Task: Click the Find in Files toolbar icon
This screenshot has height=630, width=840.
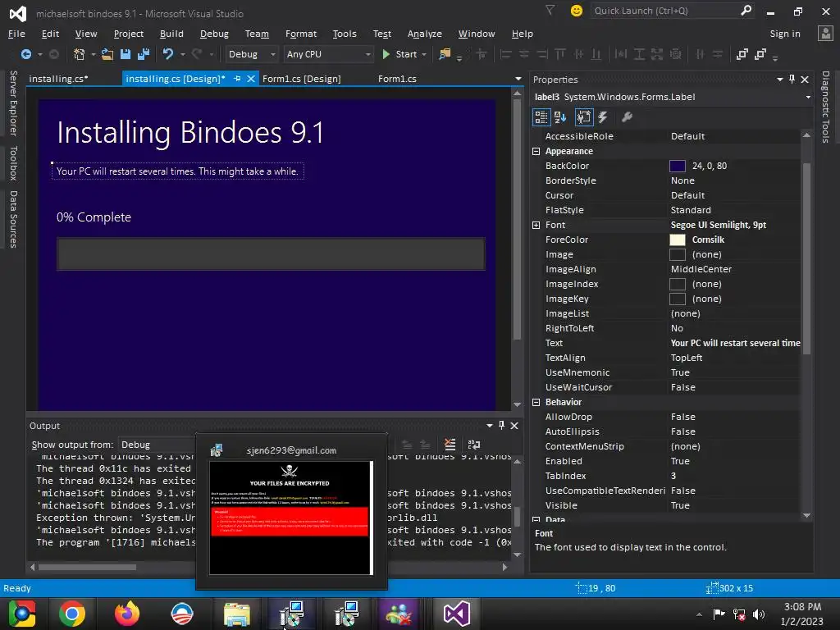Action: point(445,54)
